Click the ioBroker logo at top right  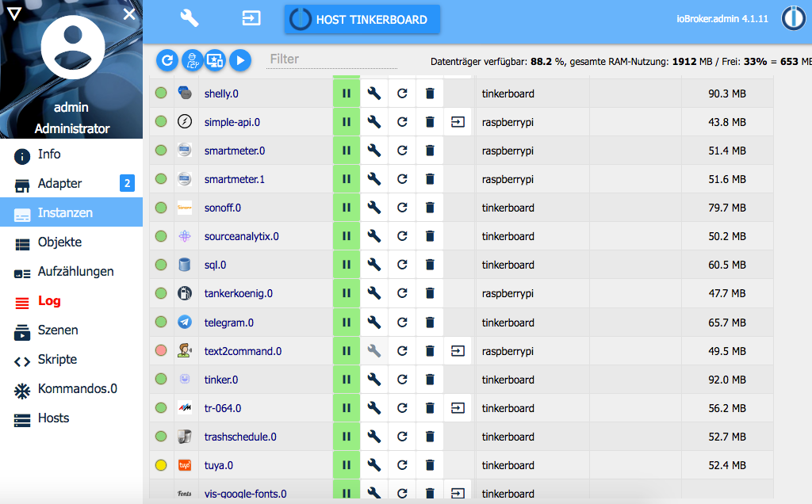(793, 19)
